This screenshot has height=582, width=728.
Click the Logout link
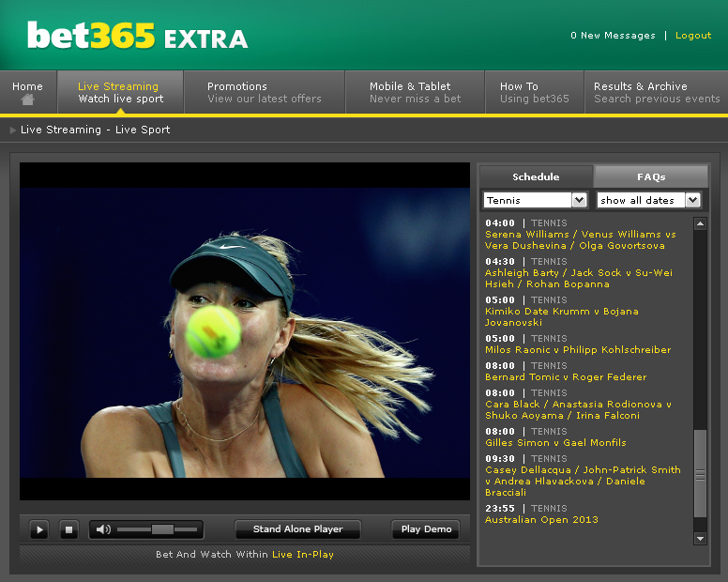(693, 36)
